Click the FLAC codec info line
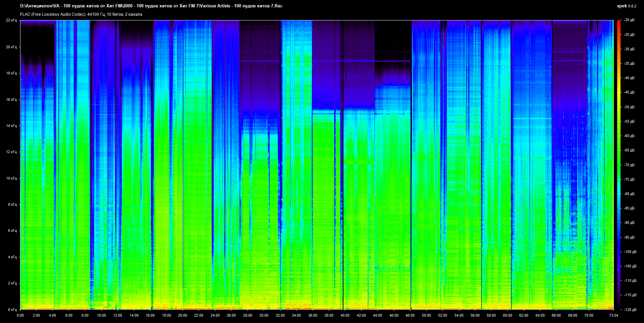Viewport: 644px width, 323px height. (81, 14)
